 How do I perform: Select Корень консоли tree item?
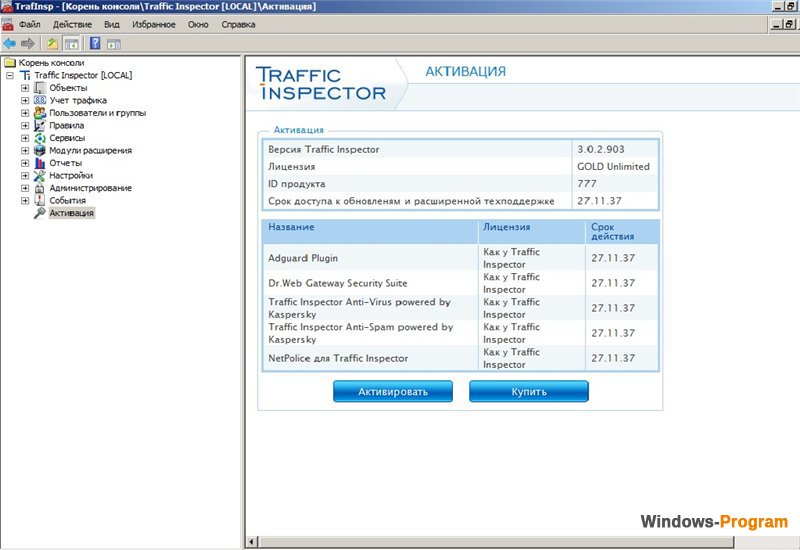[x=52, y=63]
